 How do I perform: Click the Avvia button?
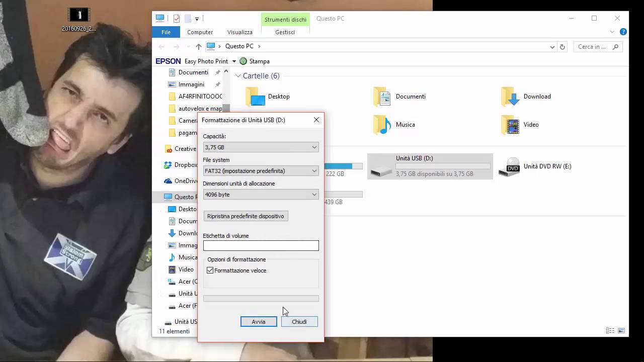coord(259,322)
